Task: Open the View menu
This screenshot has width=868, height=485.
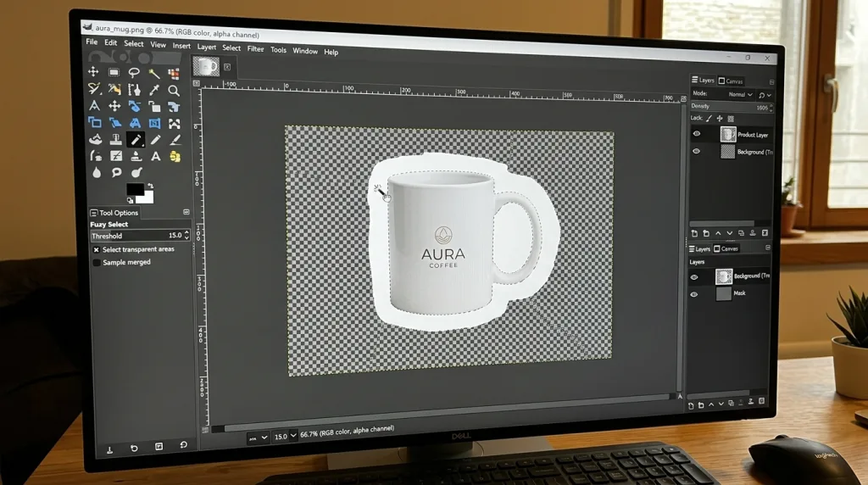Action: tap(158, 44)
